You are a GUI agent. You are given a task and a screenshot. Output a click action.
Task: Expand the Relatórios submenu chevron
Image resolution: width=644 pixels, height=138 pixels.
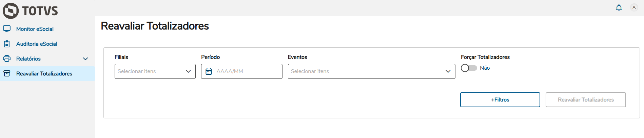click(85, 59)
